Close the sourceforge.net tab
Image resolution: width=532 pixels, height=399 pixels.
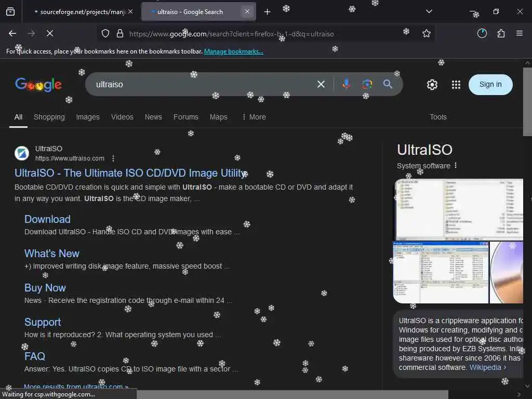130,11
